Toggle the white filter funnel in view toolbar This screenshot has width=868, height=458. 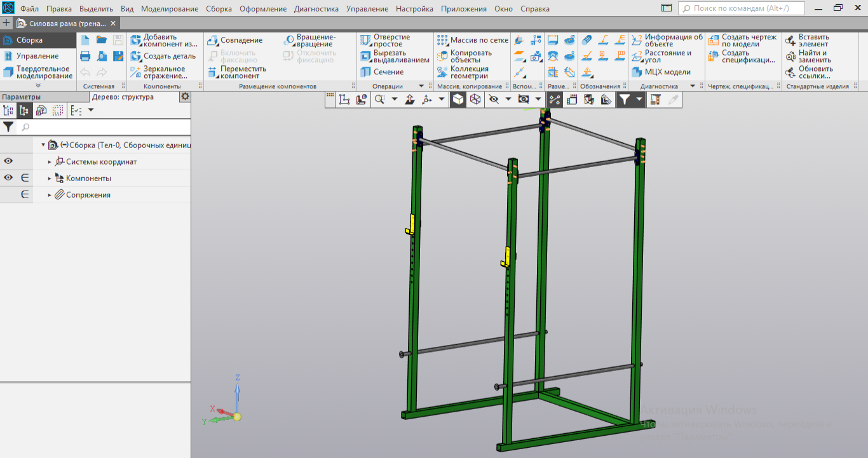click(x=625, y=99)
